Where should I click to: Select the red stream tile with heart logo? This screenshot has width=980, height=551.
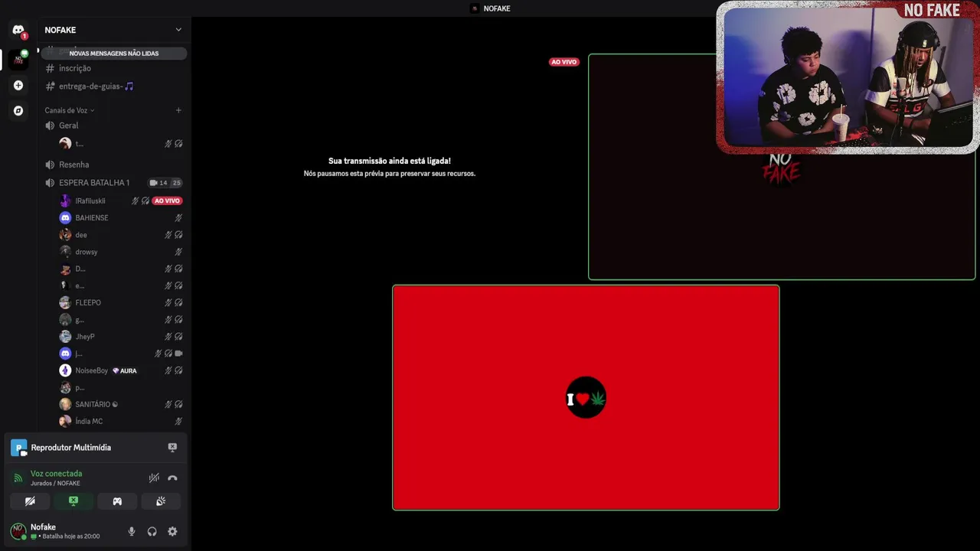pyautogui.click(x=586, y=398)
